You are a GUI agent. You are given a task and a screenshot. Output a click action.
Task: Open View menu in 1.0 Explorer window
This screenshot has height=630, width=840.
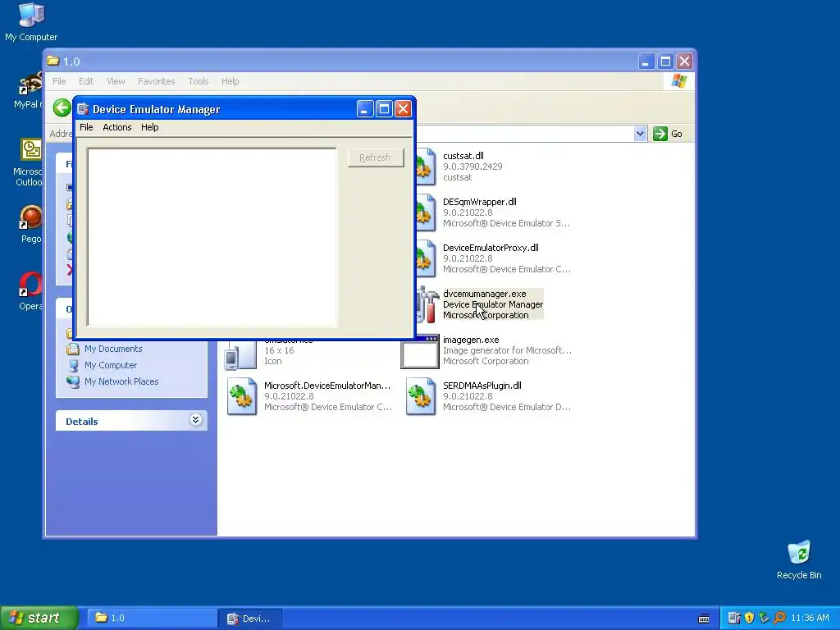click(x=116, y=81)
